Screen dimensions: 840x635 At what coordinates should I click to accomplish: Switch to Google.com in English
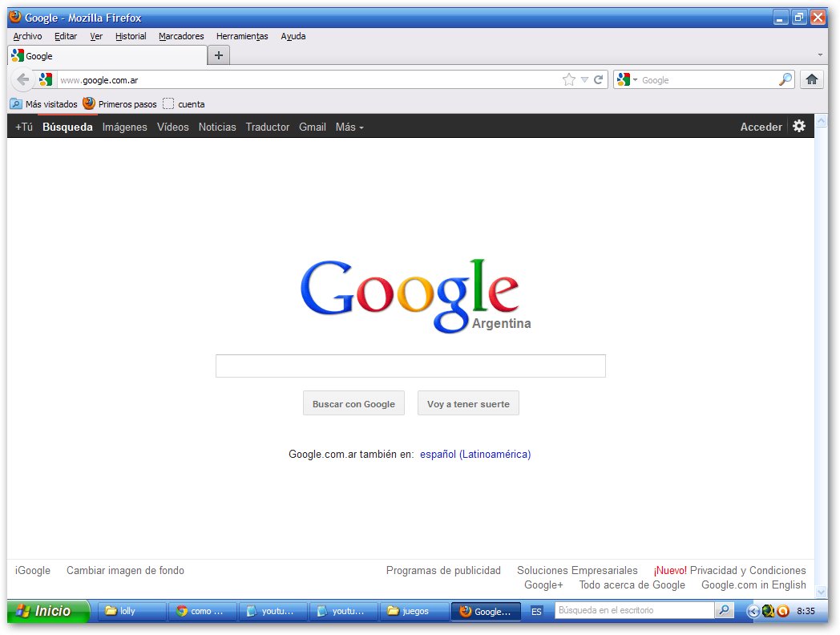[x=753, y=584]
